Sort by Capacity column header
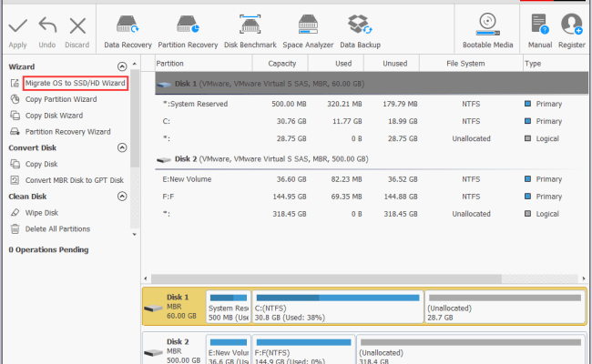 click(281, 64)
